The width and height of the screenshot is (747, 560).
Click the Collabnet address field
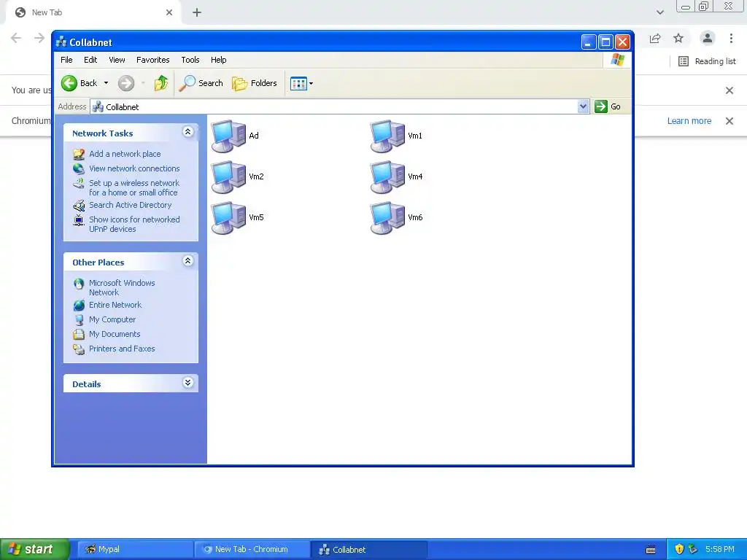tap(333, 106)
